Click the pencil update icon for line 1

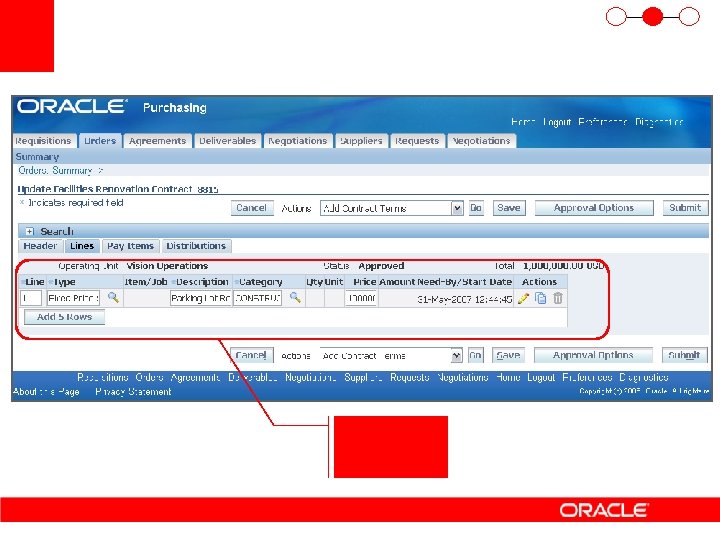pyautogui.click(x=523, y=298)
